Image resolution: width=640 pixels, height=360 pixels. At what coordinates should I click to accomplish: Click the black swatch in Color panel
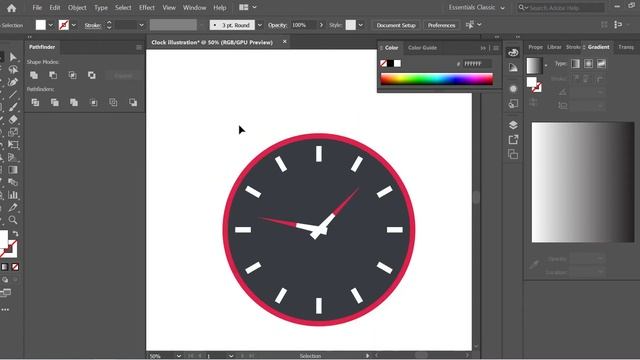[x=391, y=63]
